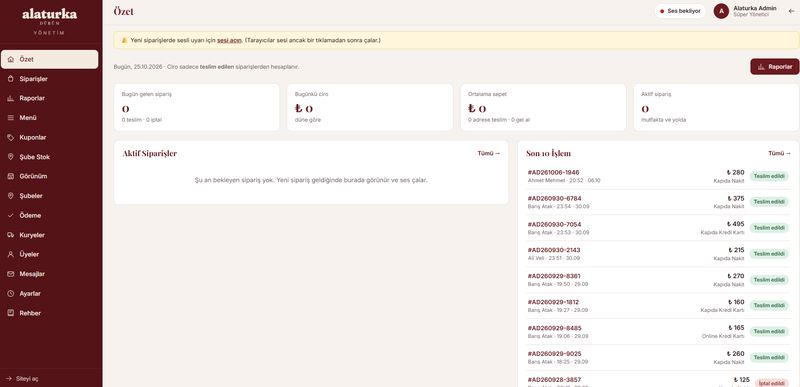800x387 pixels.
Task: Click the Özet page heading
Action: 123,11
